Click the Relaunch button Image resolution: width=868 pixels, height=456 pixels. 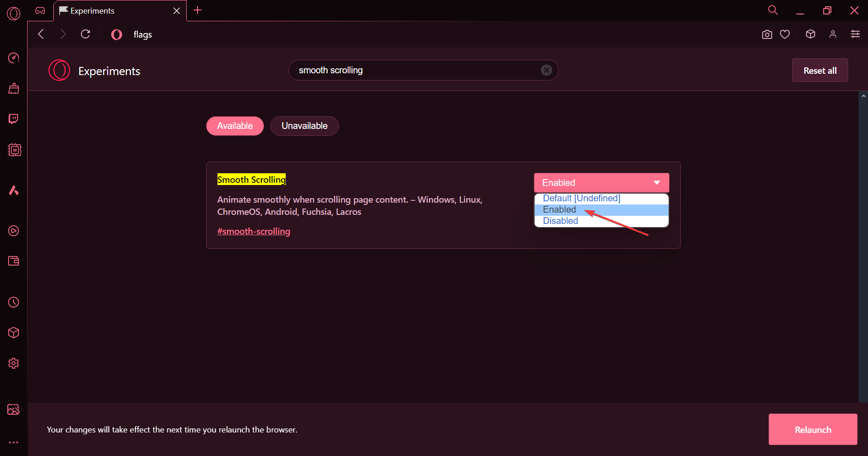tap(813, 429)
